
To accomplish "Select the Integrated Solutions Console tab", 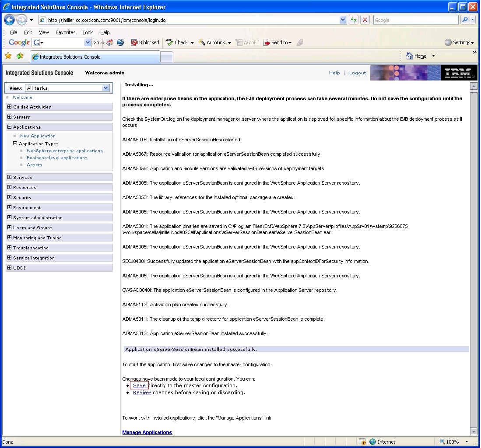I will click(x=95, y=57).
